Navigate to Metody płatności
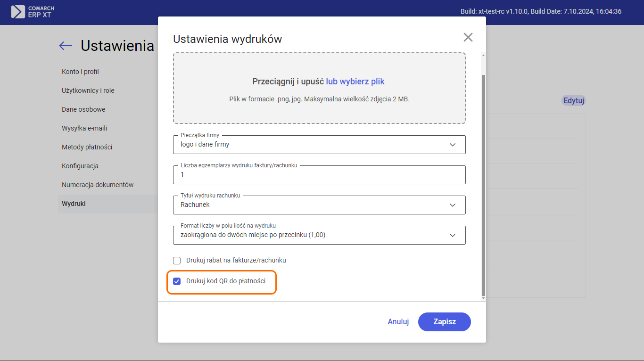Screen dimensions: 644x361 [x=87, y=147]
